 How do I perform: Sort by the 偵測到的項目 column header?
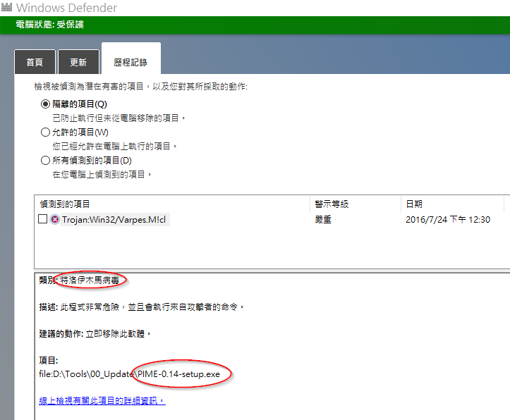pos(65,204)
